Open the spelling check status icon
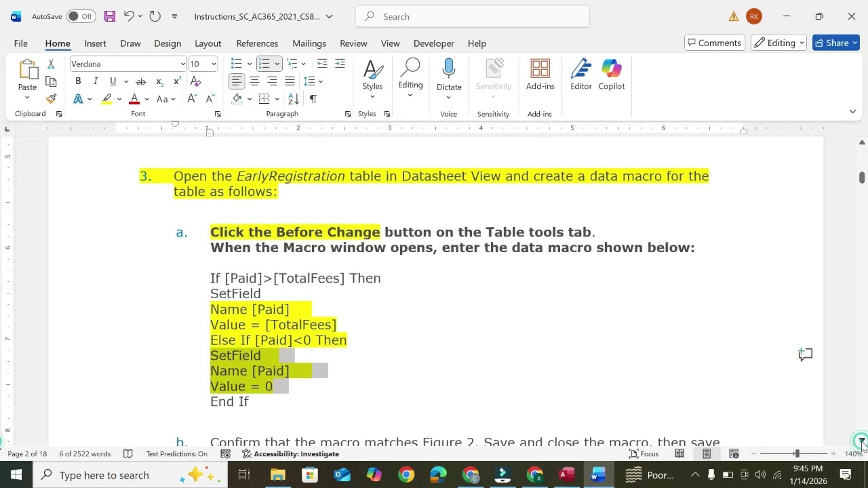 127,454
